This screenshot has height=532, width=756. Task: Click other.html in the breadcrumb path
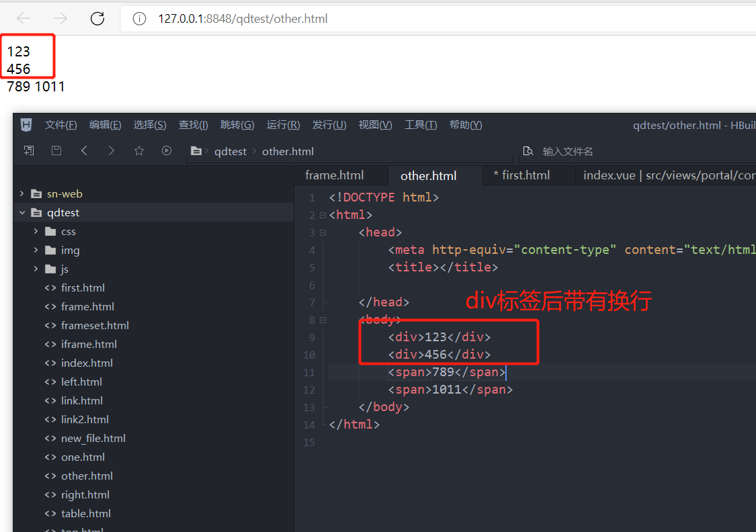288,151
